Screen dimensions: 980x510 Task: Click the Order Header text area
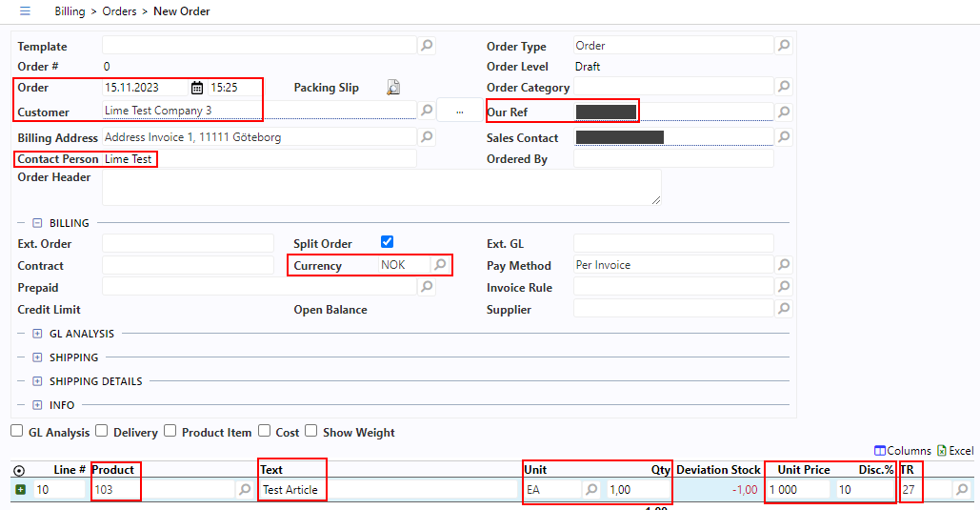pos(381,187)
